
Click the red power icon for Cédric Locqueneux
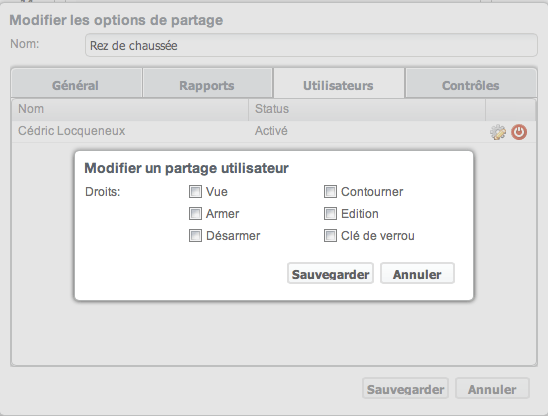pos(519,132)
